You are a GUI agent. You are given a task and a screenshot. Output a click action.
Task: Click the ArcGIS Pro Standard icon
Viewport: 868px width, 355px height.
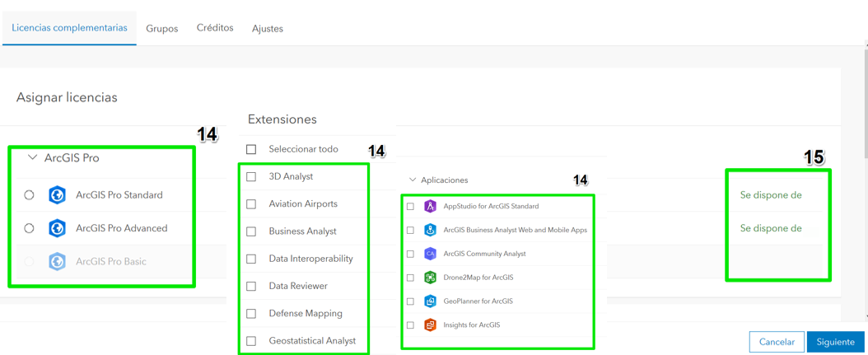coord(57,195)
